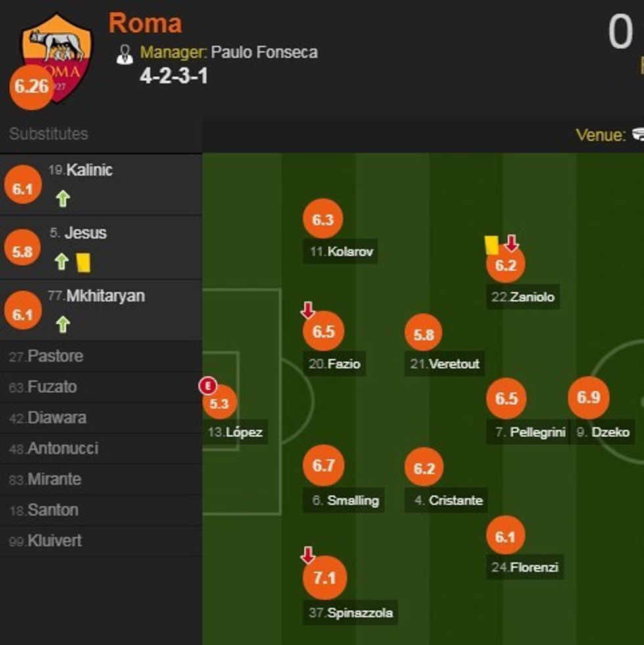
Task: Click Mkhitaryan's green substituted-on arrow
Action: click(x=62, y=324)
